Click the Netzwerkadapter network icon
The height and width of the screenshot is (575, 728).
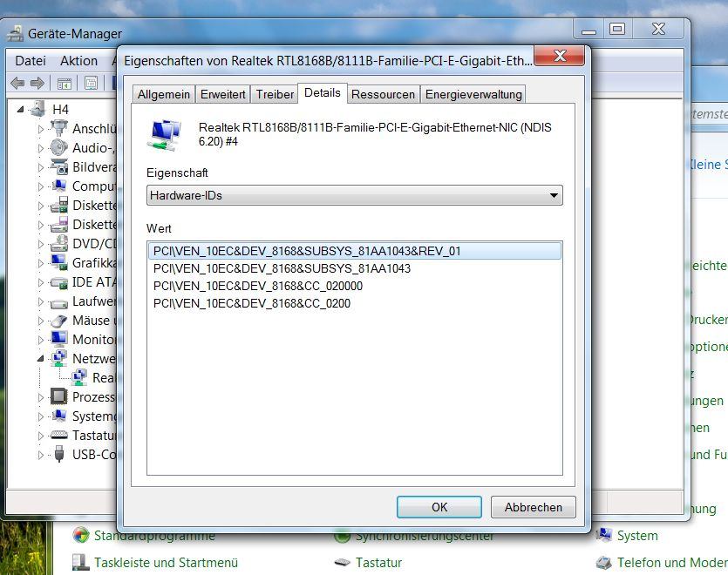click(x=59, y=358)
